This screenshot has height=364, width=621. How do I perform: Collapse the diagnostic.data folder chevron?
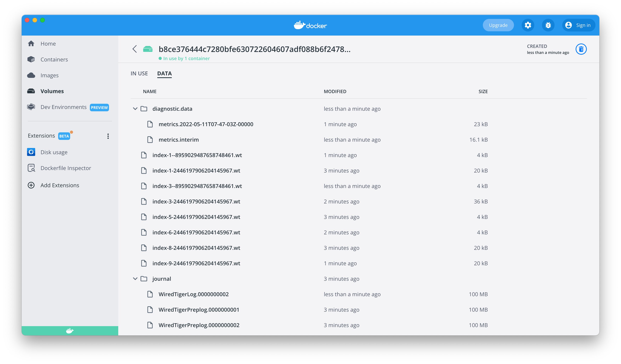tap(135, 109)
